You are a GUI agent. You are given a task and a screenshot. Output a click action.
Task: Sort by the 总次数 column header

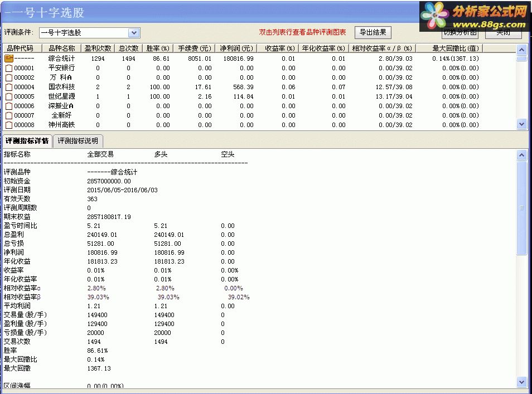(x=129, y=48)
